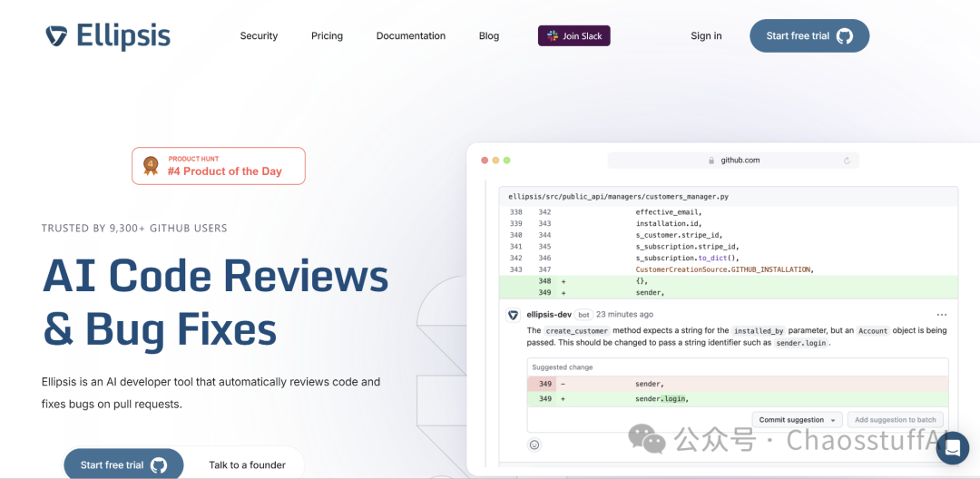
Task: Click the header Start free trial button
Action: pos(809,35)
